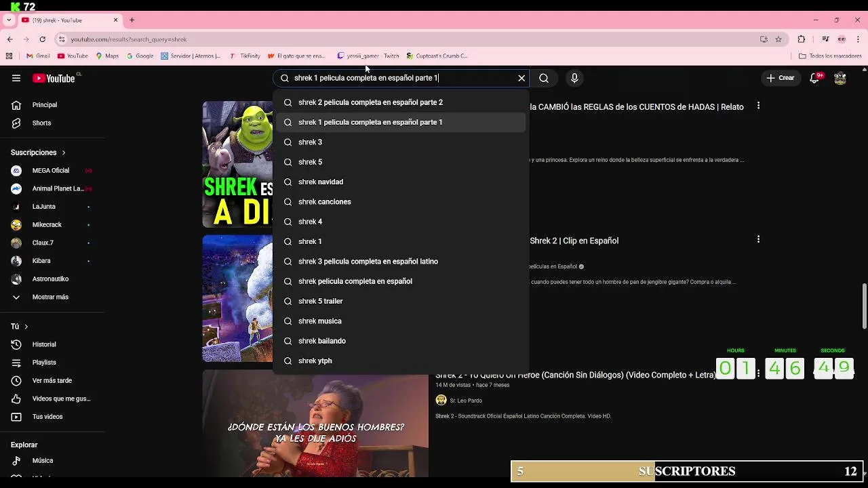Select suggestion shrek 2 pelicula completa en español parte 2
The width and height of the screenshot is (868, 488).
click(x=401, y=102)
